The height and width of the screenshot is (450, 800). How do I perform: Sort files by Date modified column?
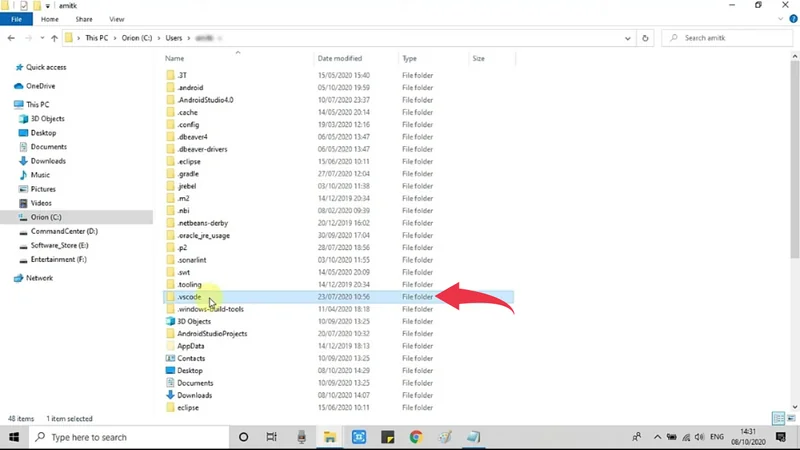click(340, 59)
